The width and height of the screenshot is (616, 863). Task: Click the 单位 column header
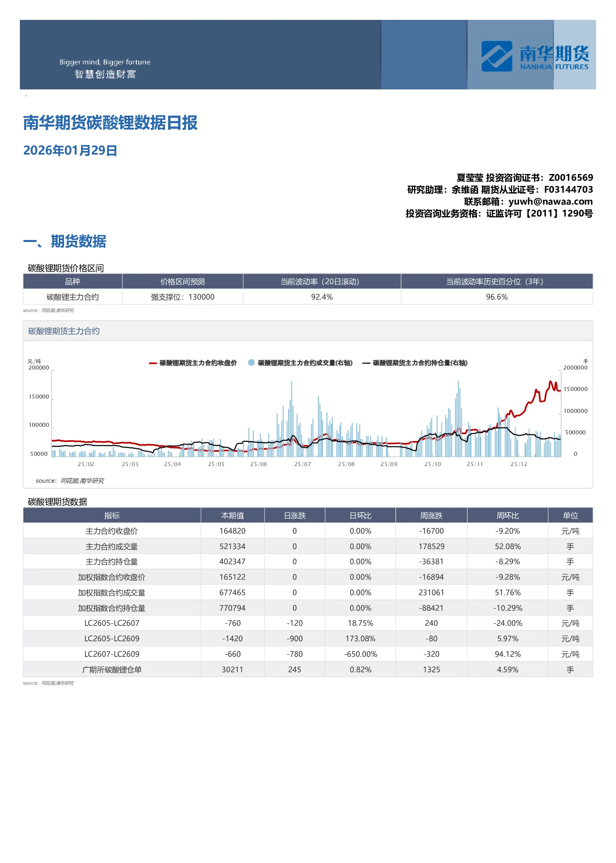(x=571, y=516)
